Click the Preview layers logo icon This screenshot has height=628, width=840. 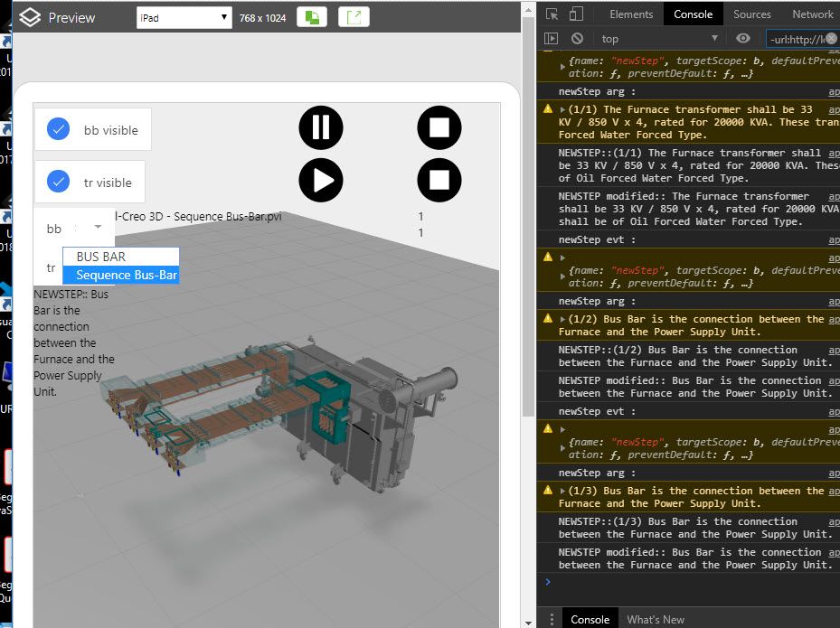point(30,17)
